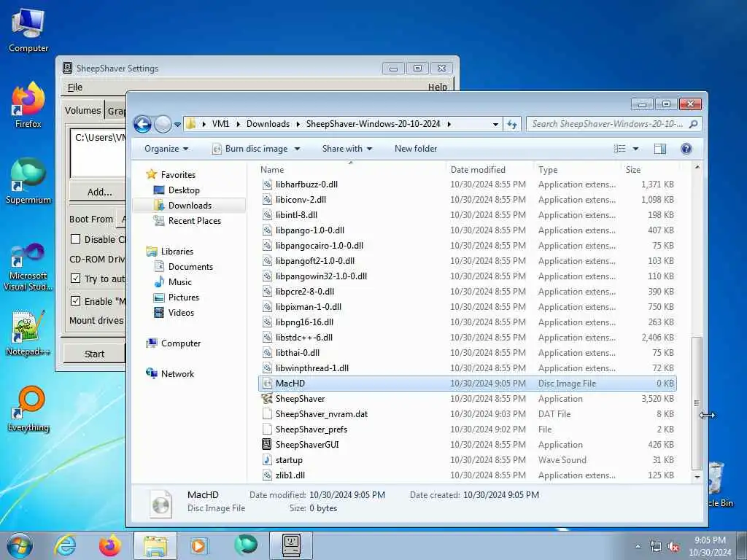This screenshot has height=560, width=747.
Task: Click scrollbar down arrow in file list
Action: [697, 477]
